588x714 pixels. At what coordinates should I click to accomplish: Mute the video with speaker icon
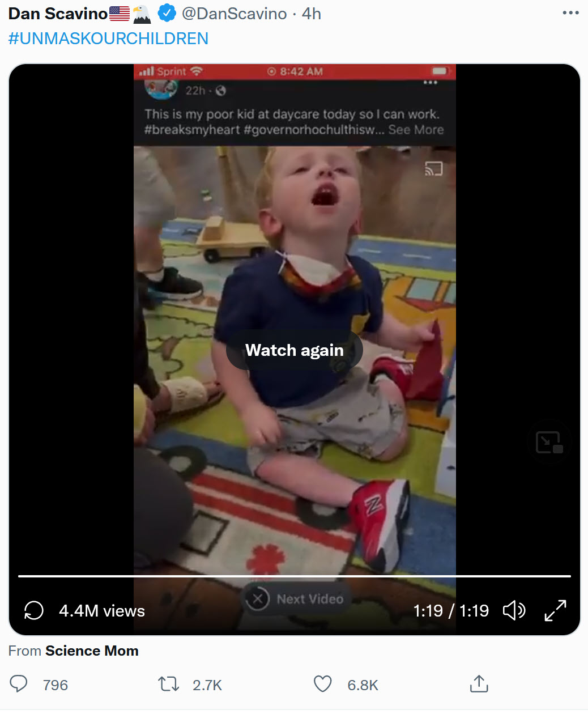click(x=514, y=610)
